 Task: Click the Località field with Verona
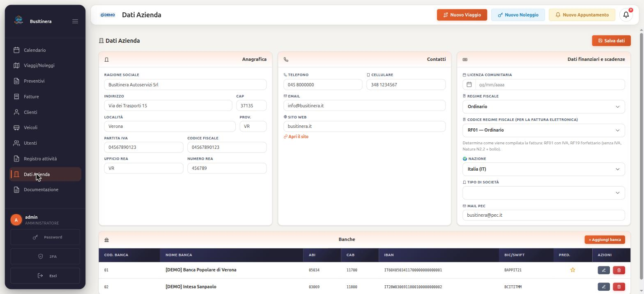click(170, 126)
